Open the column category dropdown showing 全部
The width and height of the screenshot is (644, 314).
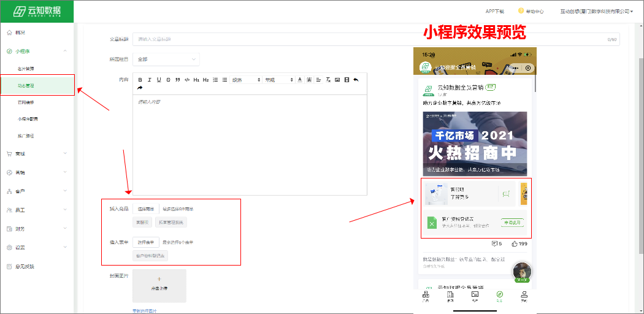tap(166, 59)
